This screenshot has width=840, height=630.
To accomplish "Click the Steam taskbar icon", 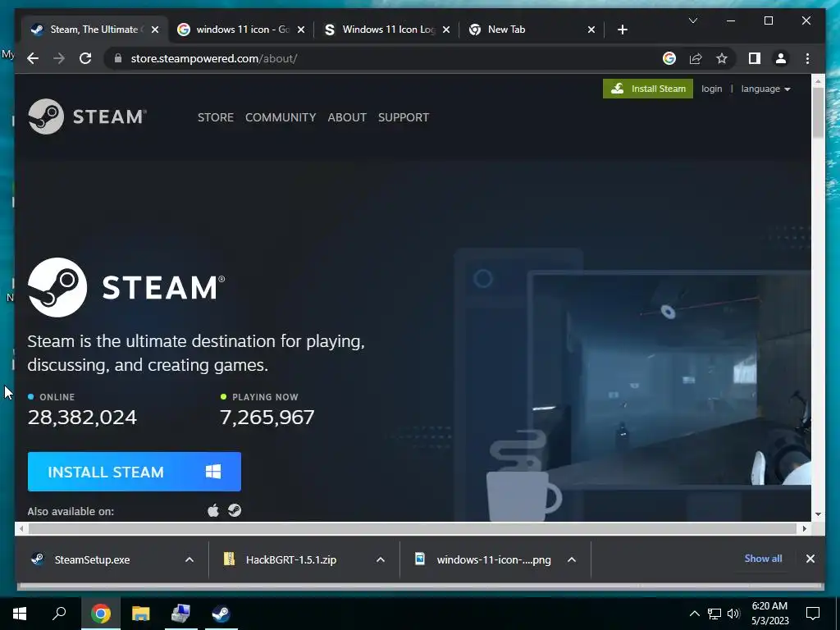I will [x=221, y=614].
